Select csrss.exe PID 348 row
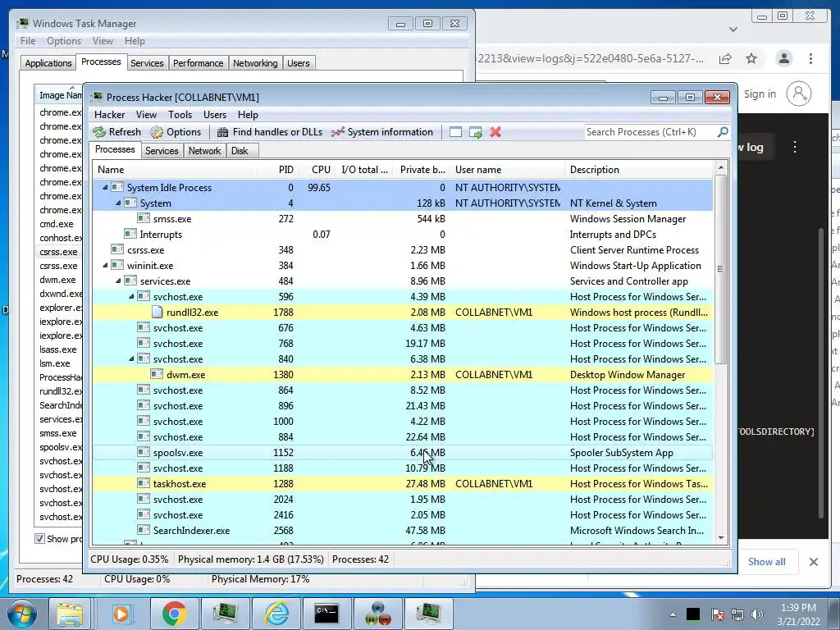 tap(402, 249)
